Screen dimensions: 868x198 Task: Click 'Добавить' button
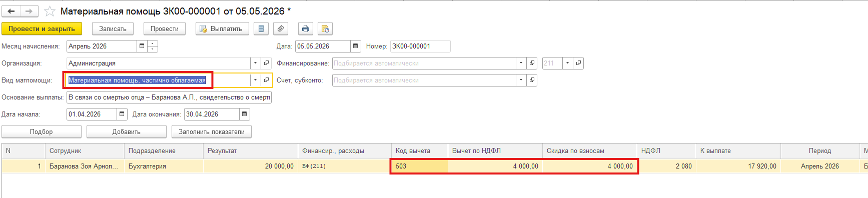(127, 131)
